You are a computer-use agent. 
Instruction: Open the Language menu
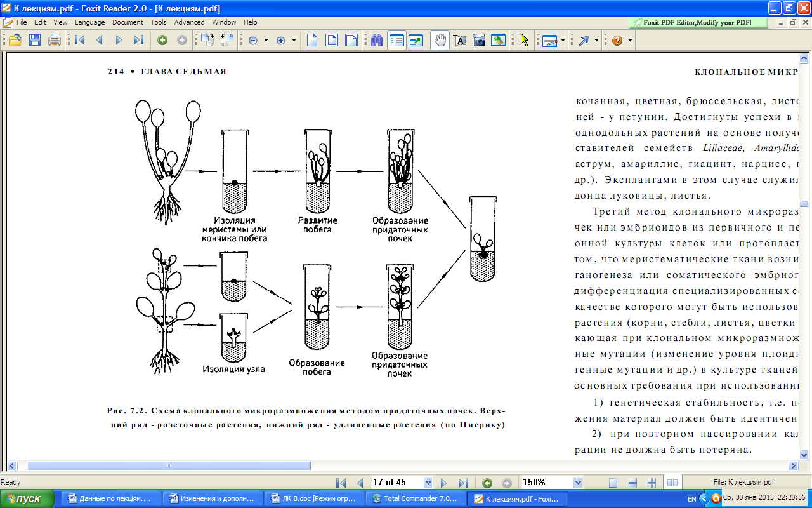89,22
